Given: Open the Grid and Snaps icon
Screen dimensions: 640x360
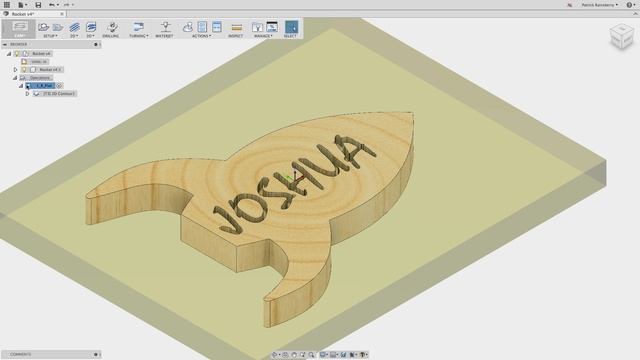Looking at the screenshot, I should [x=333, y=355].
